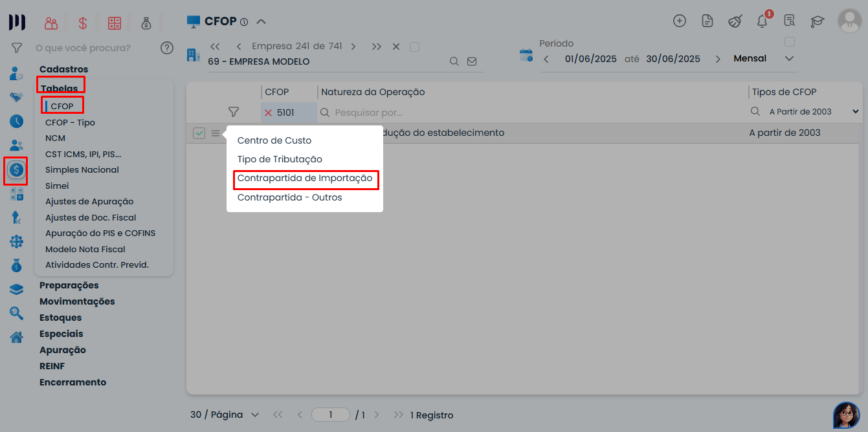Open Modelo Nota Fiscal

tap(85, 249)
